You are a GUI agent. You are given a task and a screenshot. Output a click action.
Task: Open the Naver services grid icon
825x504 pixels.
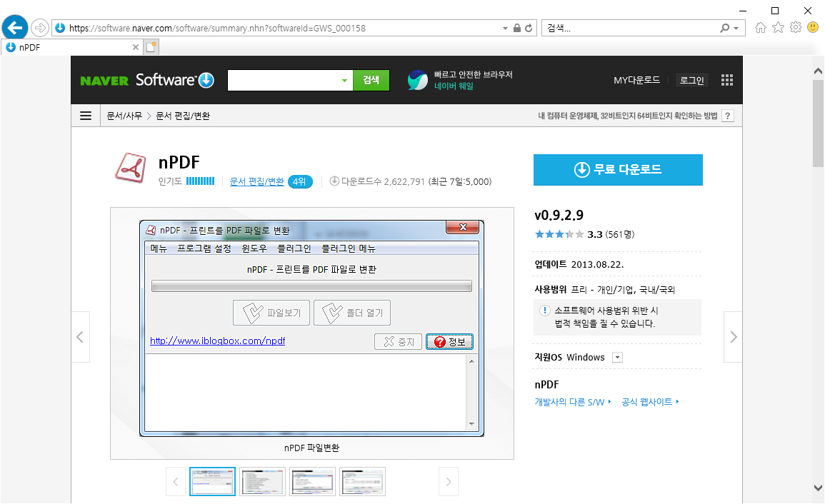(726, 80)
